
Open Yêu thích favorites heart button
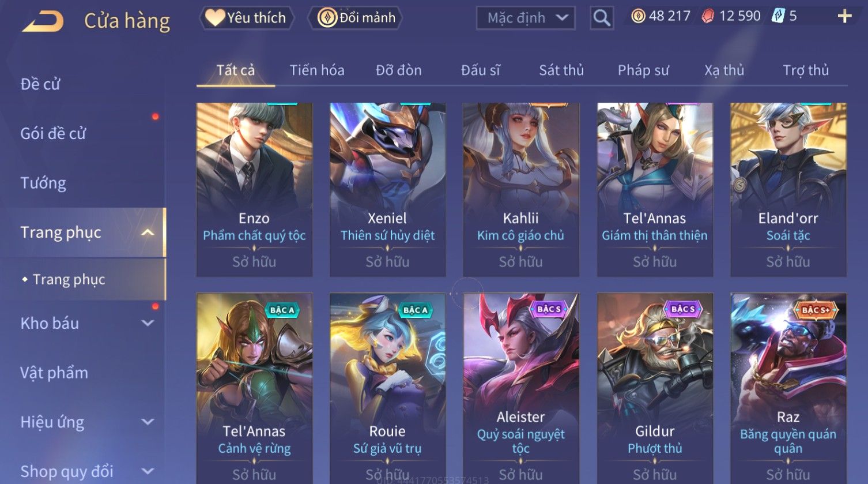pyautogui.click(x=247, y=18)
